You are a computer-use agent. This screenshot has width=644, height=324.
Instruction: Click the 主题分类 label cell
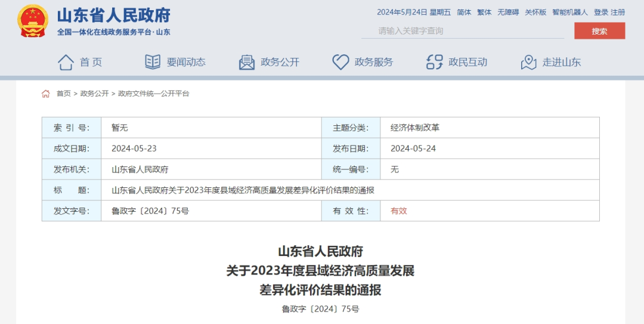[x=351, y=128]
